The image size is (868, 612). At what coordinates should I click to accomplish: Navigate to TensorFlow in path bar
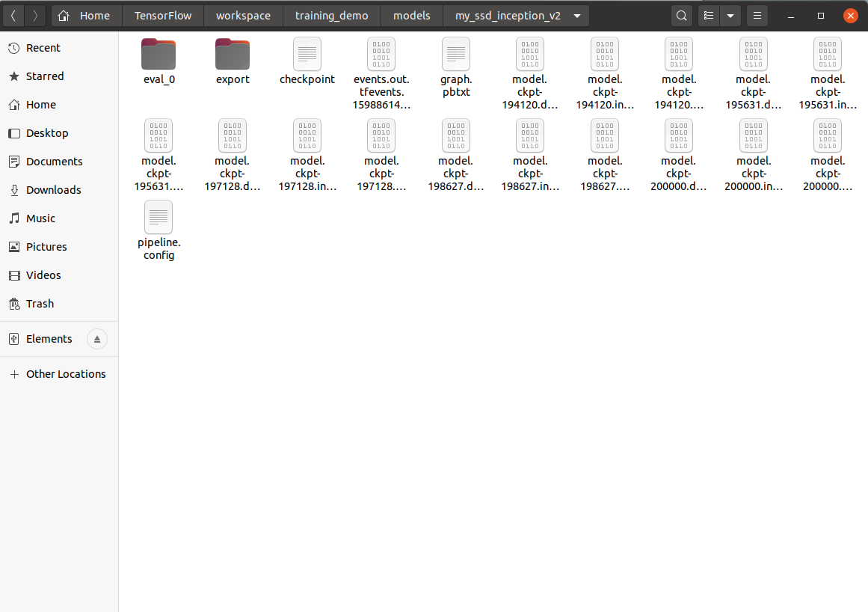click(x=162, y=16)
